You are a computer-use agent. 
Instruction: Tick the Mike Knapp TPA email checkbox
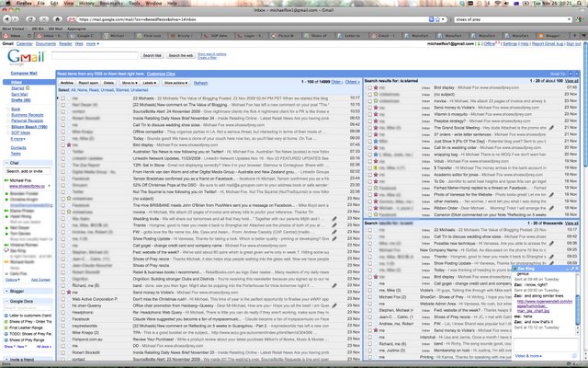(x=63, y=332)
